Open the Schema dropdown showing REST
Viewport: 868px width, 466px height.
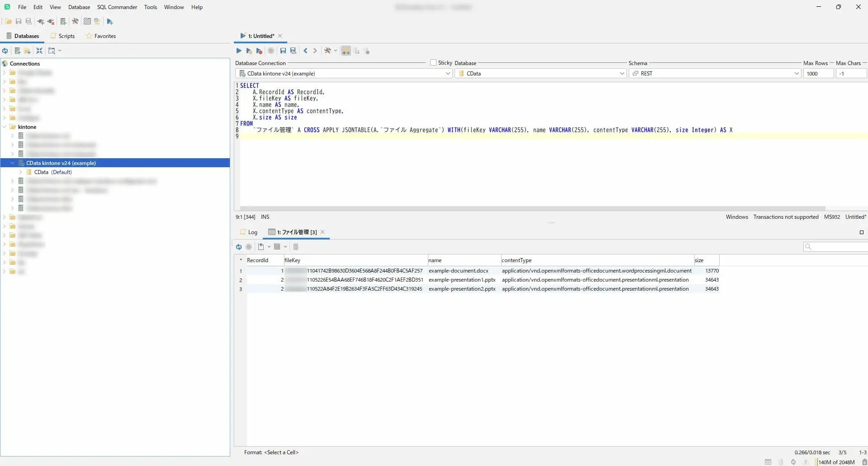(796, 74)
